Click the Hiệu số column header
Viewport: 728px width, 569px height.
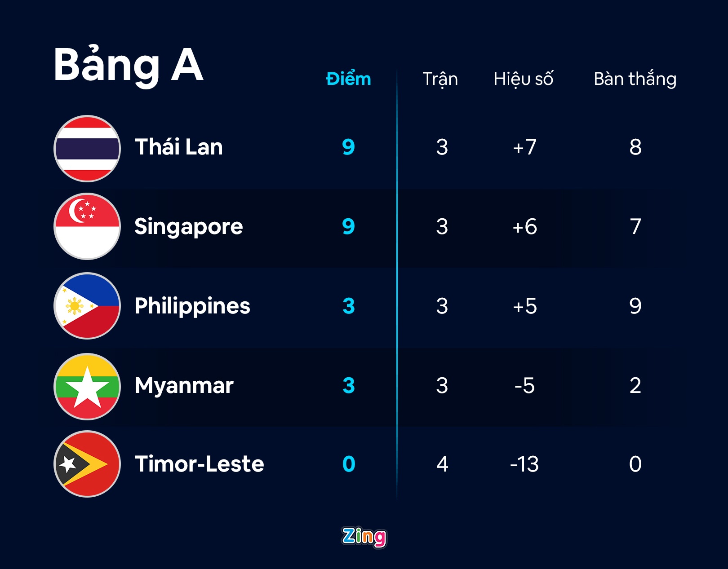point(524,79)
